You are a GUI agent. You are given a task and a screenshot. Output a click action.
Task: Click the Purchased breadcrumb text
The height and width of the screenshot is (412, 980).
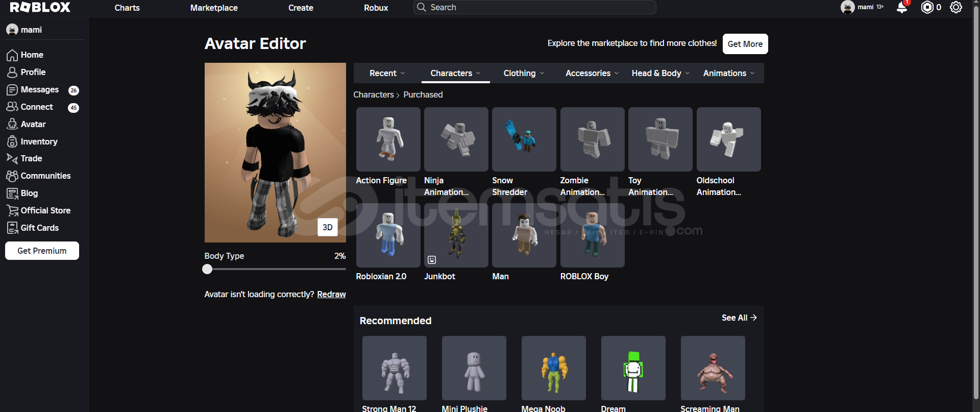pyautogui.click(x=423, y=94)
